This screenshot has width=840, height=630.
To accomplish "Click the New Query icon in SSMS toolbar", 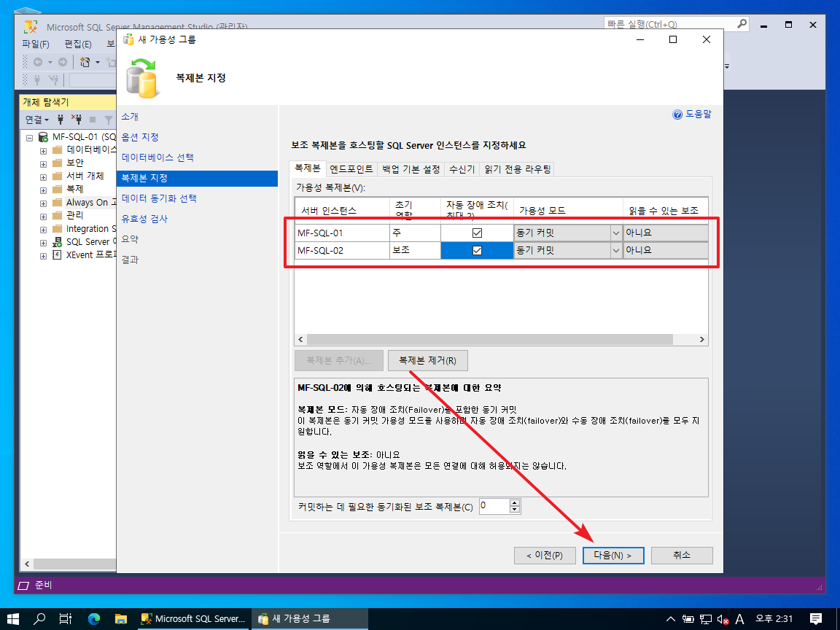I will pos(85,62).
